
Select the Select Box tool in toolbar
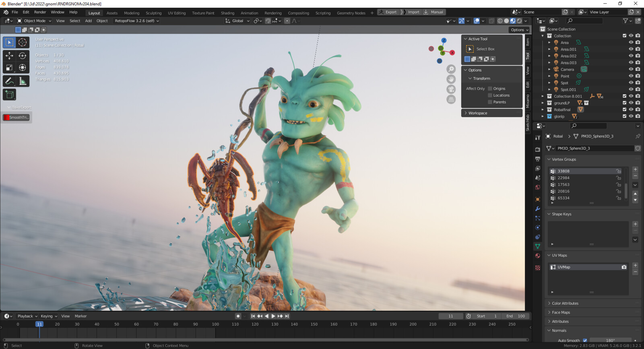(9, 42)
